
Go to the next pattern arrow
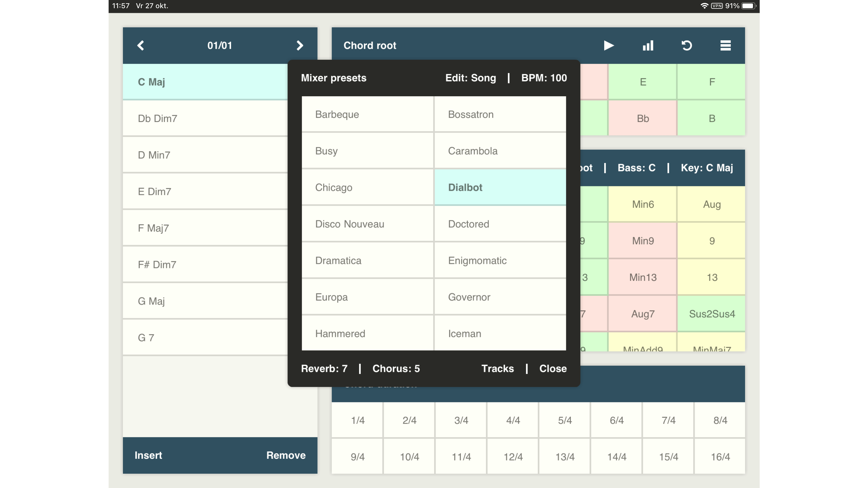pos(299,45)
